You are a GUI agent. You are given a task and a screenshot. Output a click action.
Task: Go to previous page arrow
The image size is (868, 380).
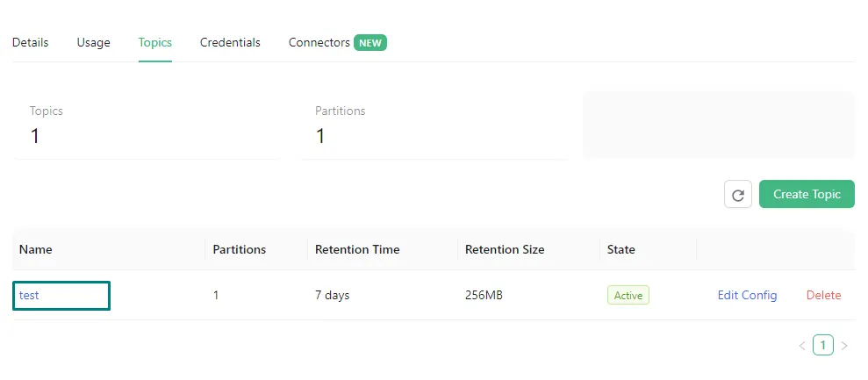click(x=801, y=346)
